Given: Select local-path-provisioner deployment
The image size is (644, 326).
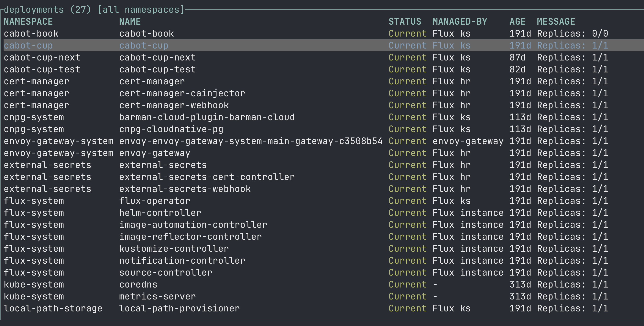Looking at the screenshot, I should tap(180, 308).
